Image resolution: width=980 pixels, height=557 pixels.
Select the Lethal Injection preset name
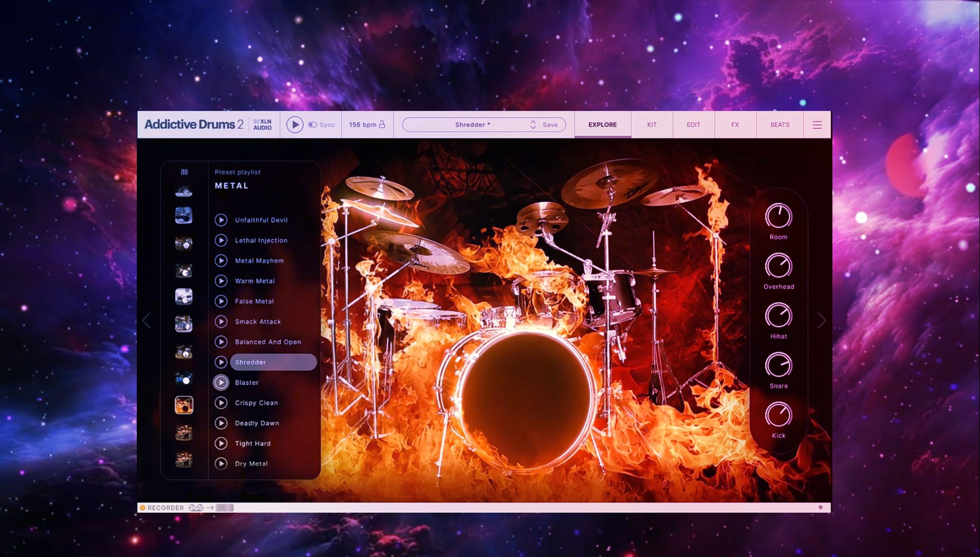pyautogui.click(x=261, y=240)
